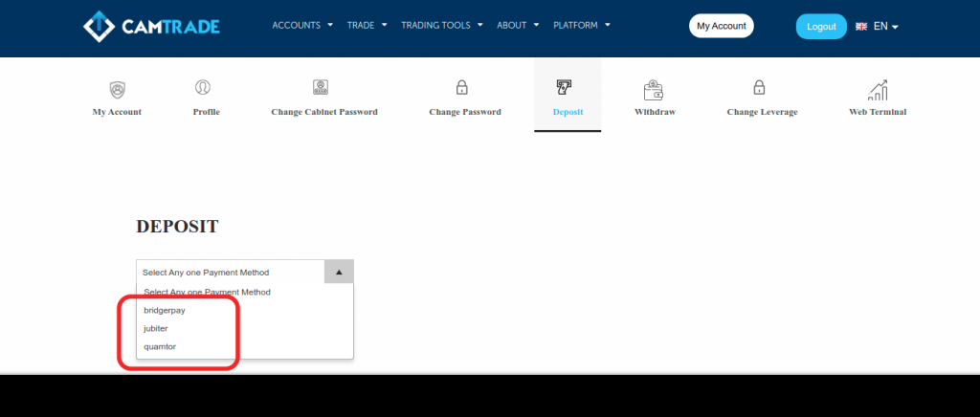The image size is (980, 417).
Task: Open the Change Leverage tab label
Action: pyautogui.click(x=762, y=112)
